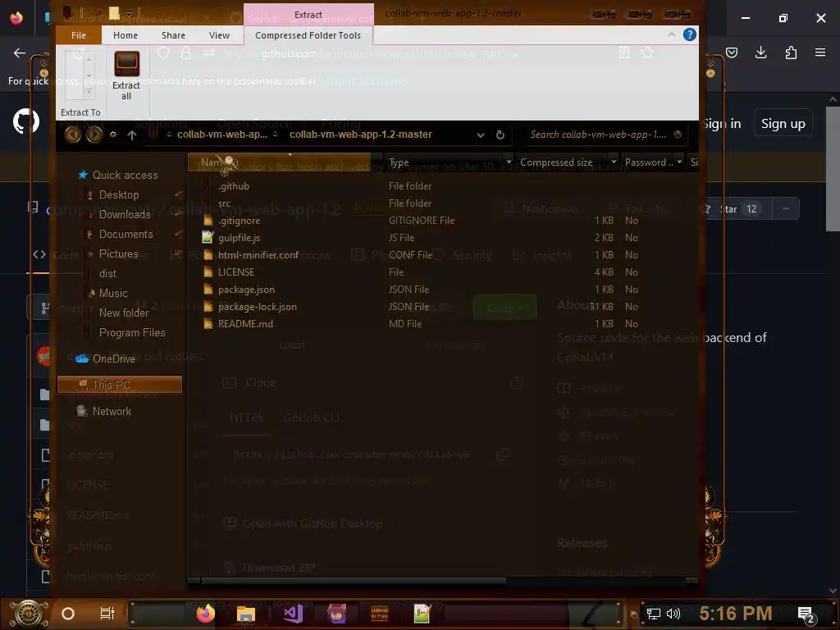Select Program Files in Quick access
This screenshot has width=840, height=630.
[x=132, y=332]
